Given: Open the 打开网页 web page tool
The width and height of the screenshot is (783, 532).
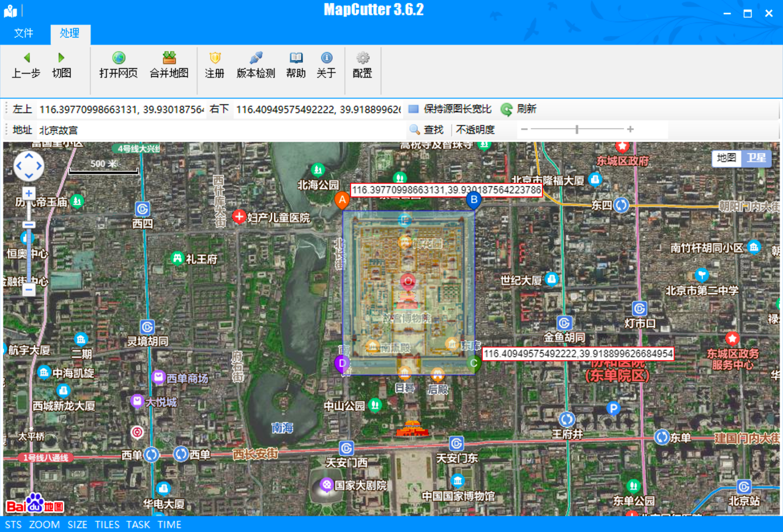Looking at the screenshot, I should pyautogui.click(x=119, y=65).
